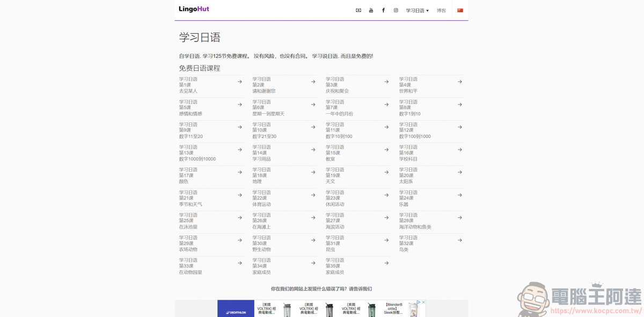Viewport: 644px width, 317px height.
Task: Click the arrow for 第5课 感情和情感
Action: 240,105
